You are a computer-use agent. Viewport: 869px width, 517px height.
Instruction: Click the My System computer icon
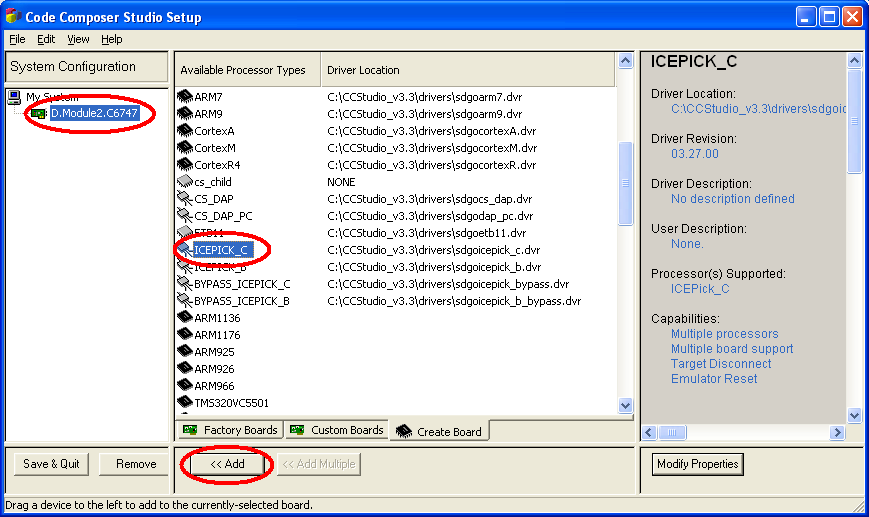(14, 98)
